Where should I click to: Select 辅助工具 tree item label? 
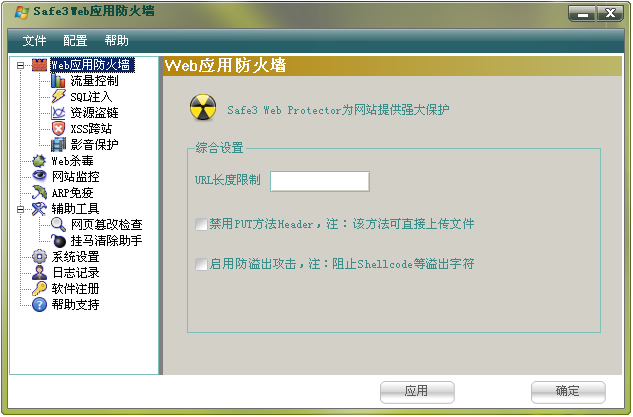[75, 209]
